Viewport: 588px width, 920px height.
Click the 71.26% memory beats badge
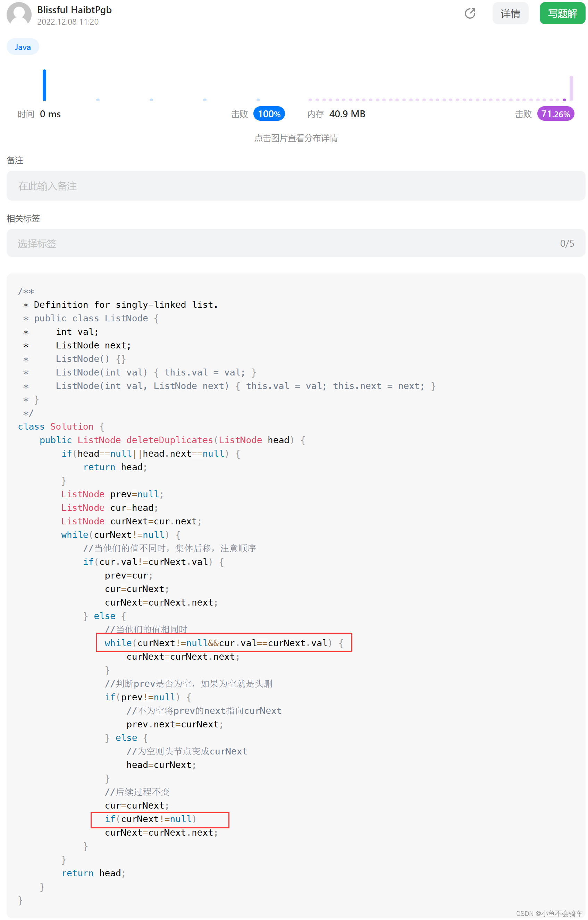point(555,114)
